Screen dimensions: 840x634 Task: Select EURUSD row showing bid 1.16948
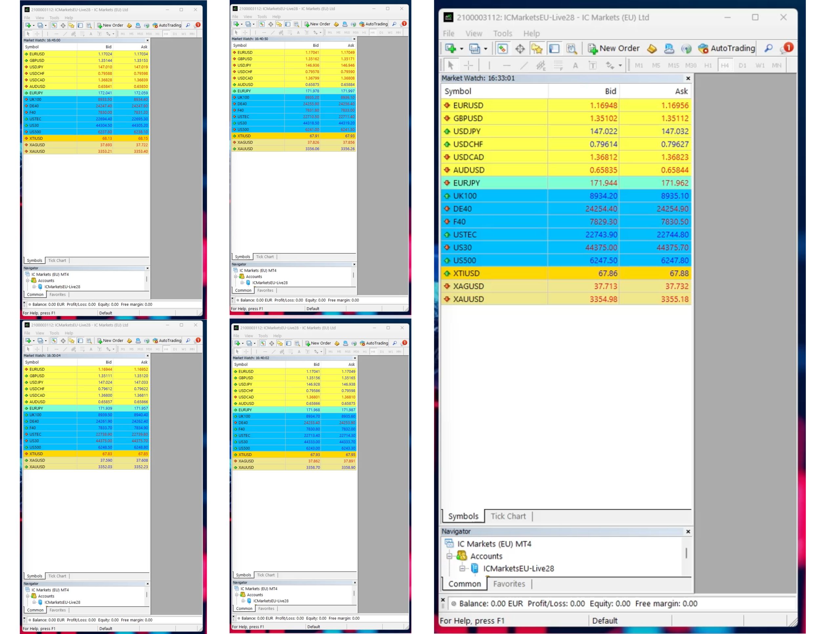point(566,106)
